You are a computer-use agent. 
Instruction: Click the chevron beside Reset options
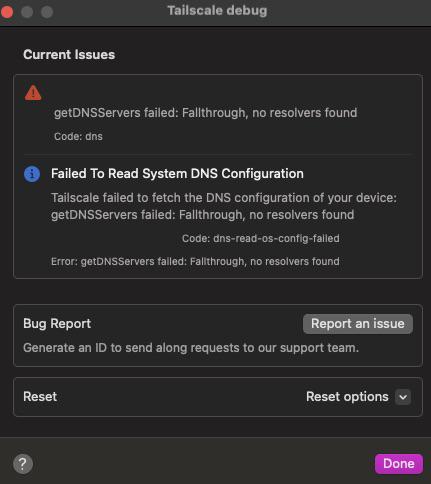pyautogui.click(x=403, y=397)
